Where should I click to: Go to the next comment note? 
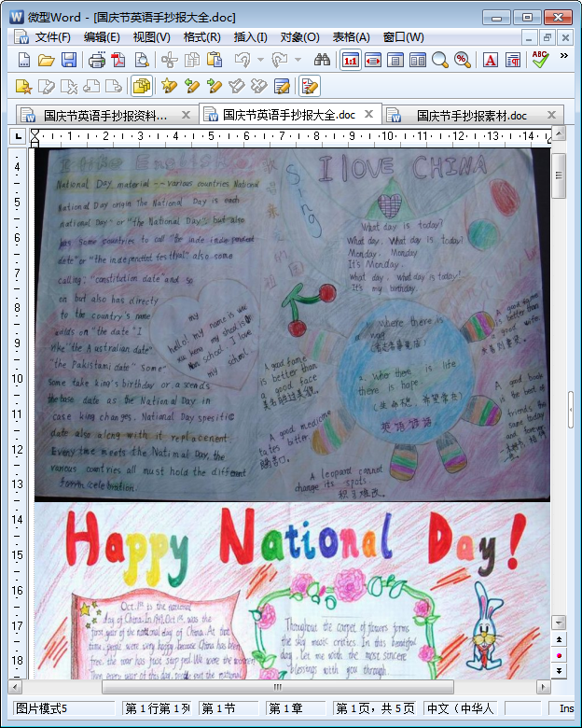tap(114, 87)
